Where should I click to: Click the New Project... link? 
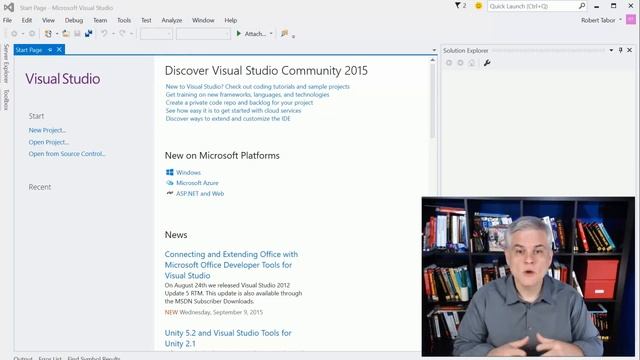47,130
